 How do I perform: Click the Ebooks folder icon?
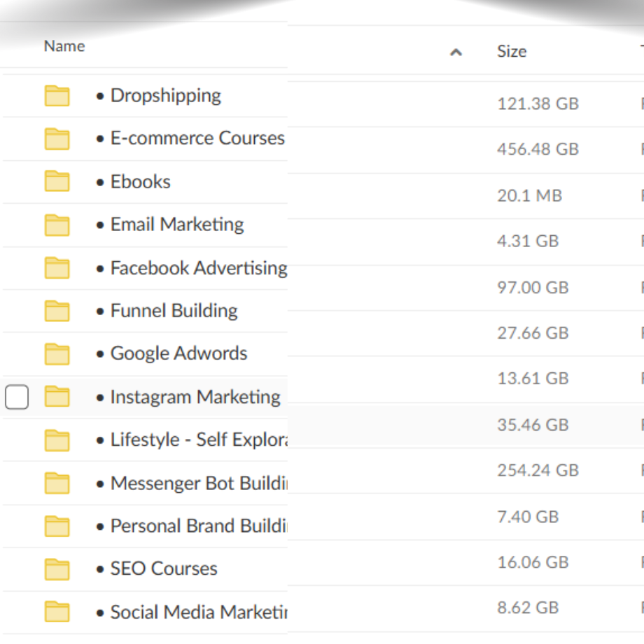pos(57,181)
